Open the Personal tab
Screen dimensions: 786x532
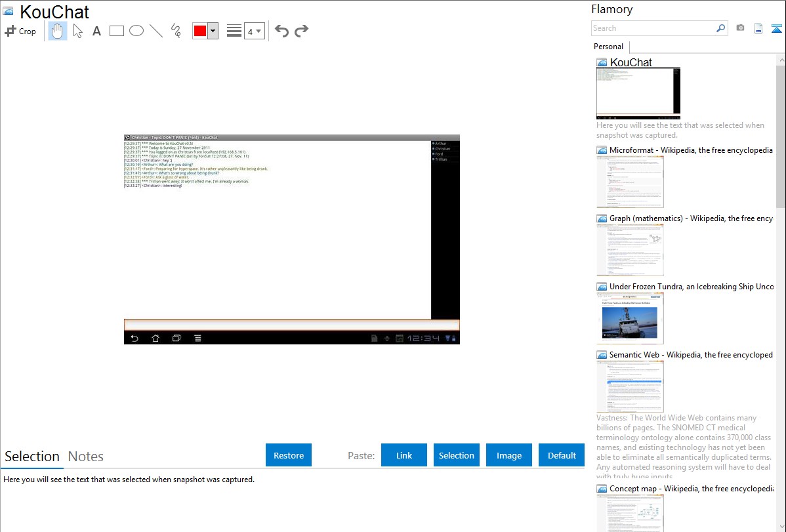pyautogui.click(x=608, y=47)
